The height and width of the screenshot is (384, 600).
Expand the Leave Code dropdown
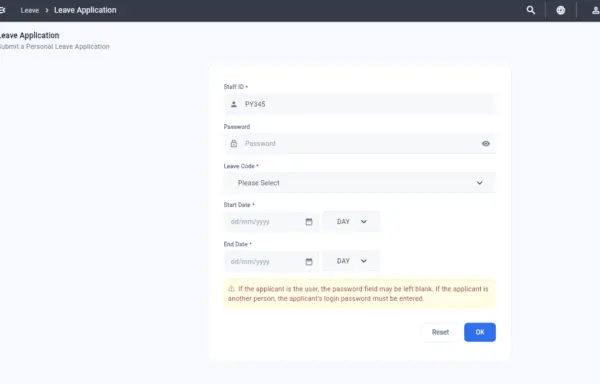(360, 183)
